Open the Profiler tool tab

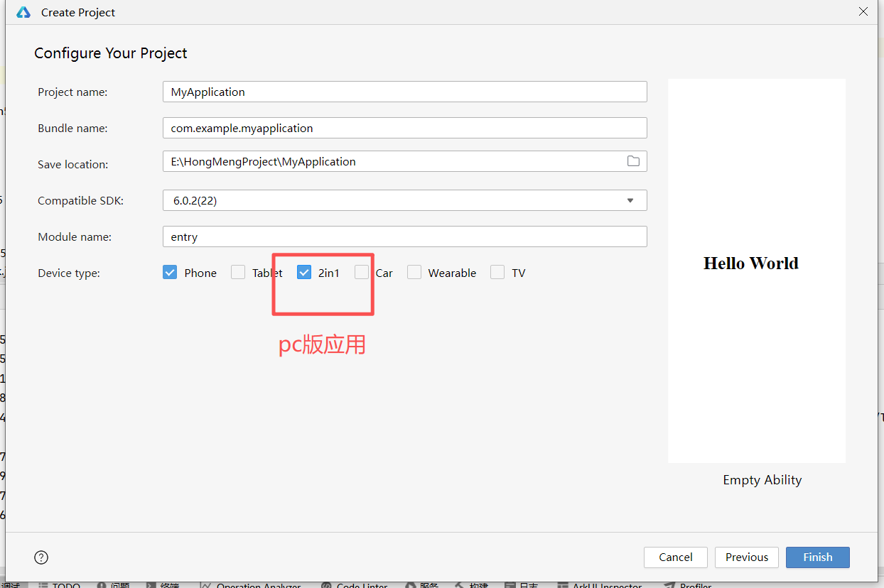tap(687, 584)
